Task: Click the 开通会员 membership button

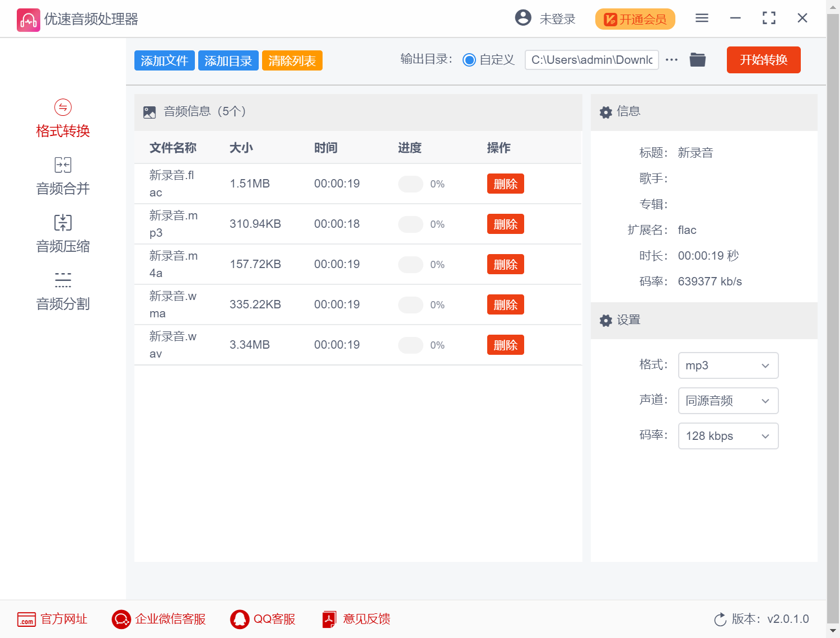Action: (634, 18)
